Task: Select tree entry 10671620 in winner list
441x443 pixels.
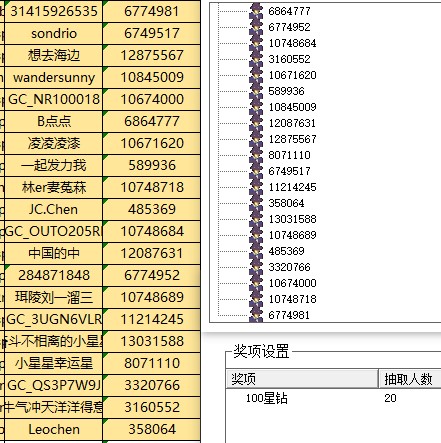Action: click(292, 75)
